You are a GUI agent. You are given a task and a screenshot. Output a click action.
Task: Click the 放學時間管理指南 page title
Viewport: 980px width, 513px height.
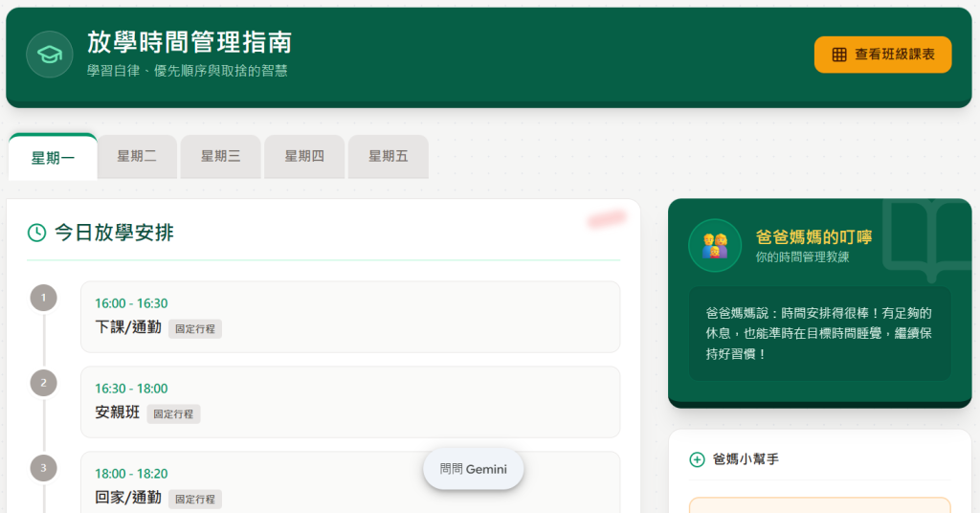[x=189, y=42]
